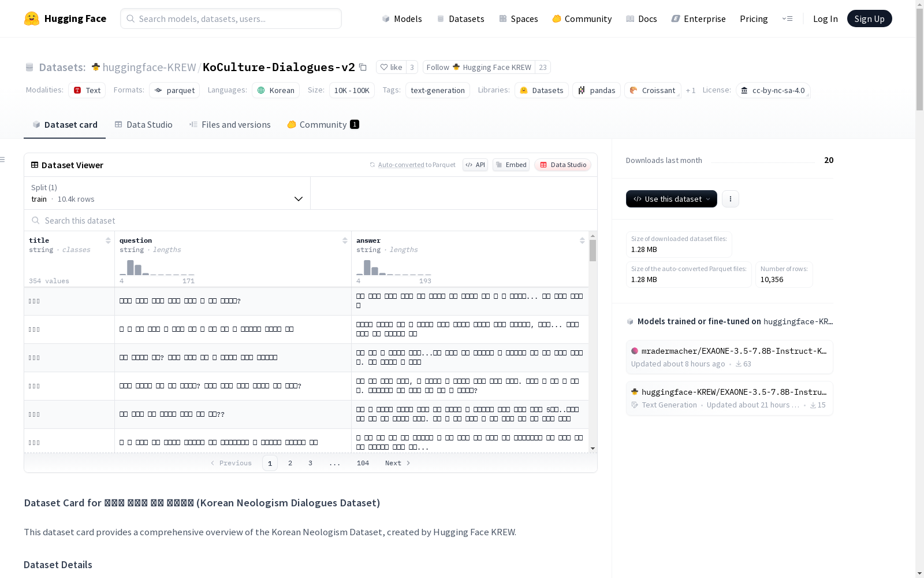Open the cc-by-nc-sa-4.0 license tag
Screen dimensions: 924x578
click(773, 90)
